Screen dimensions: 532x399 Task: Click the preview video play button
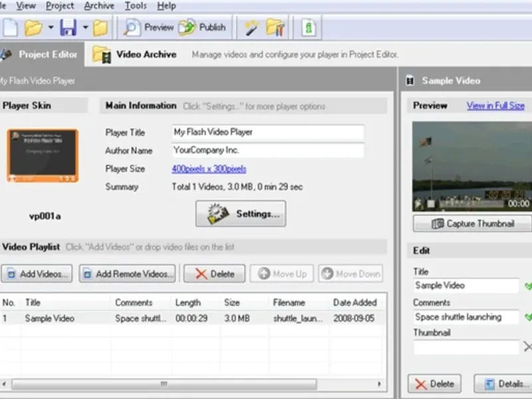(419, 203)
